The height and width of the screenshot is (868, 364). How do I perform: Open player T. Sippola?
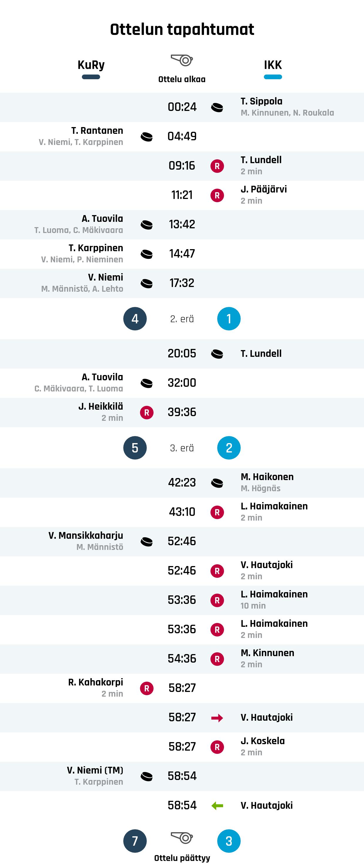262,101
